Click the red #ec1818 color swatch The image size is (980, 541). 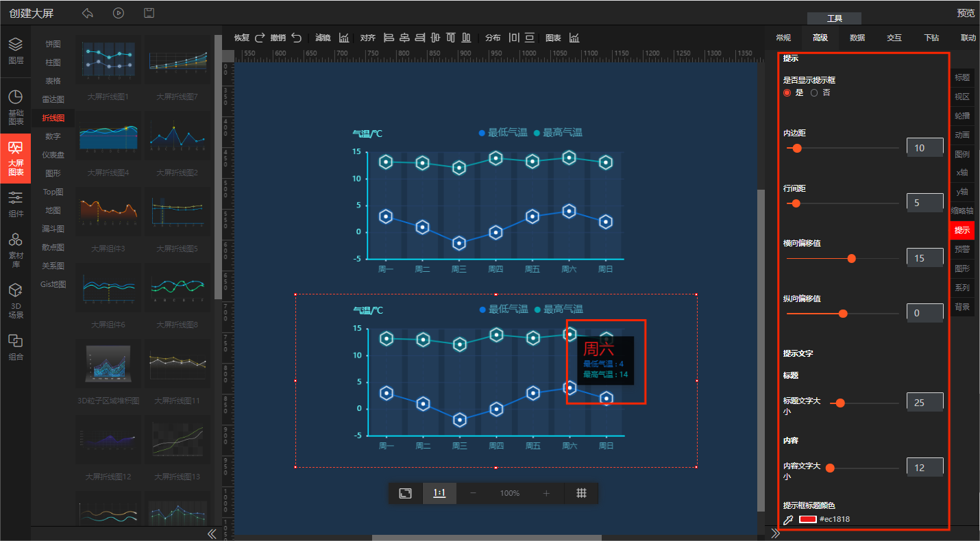[807, 520]
